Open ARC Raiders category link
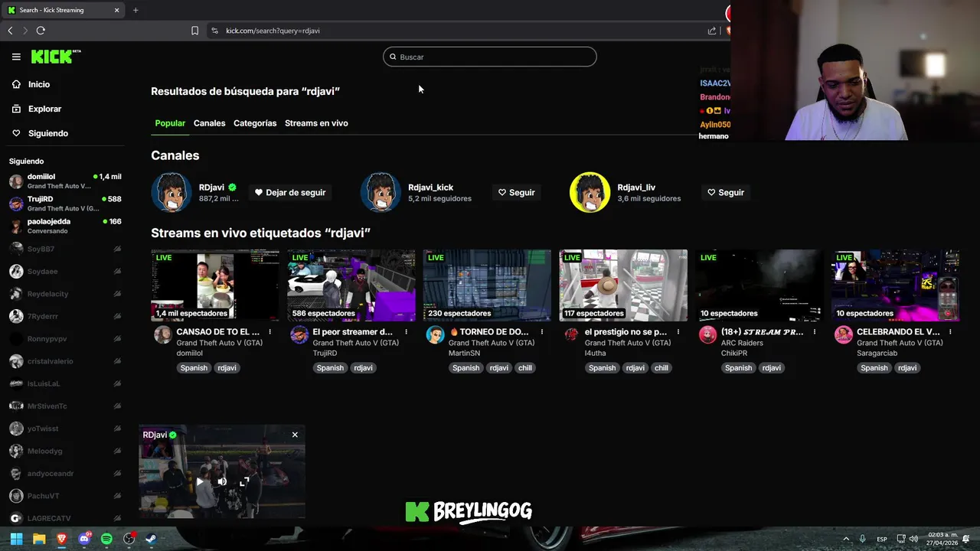 pos(742,343)
